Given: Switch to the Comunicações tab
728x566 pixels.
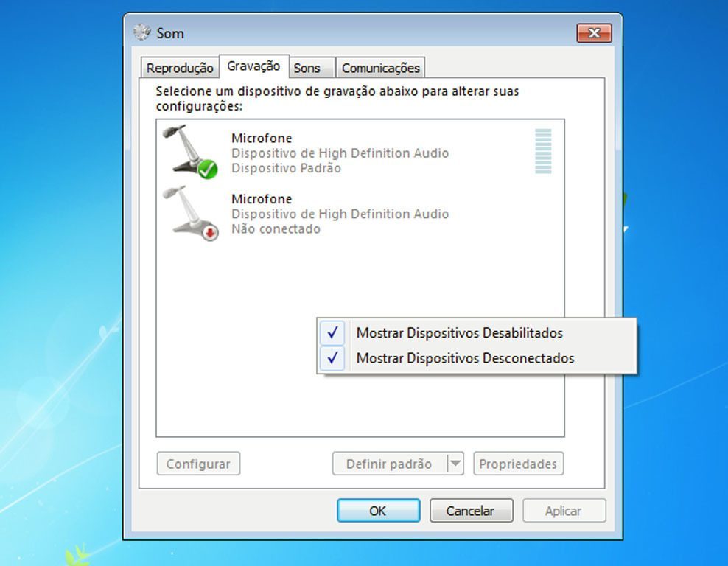Looking at the screenshot, I should 381,68.
